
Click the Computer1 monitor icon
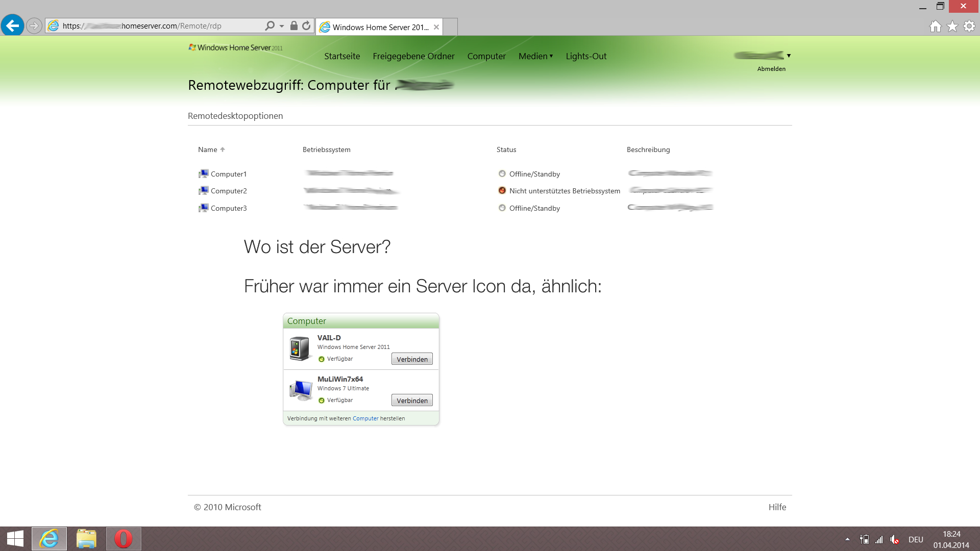pyautogui.click(x=203, y=174)
